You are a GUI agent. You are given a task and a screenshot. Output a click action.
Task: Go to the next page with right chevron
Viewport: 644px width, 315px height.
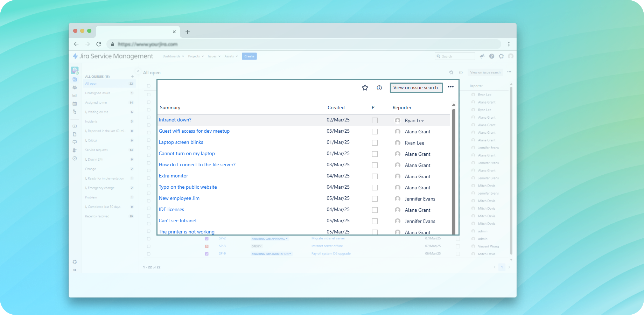tap(509, 267)
